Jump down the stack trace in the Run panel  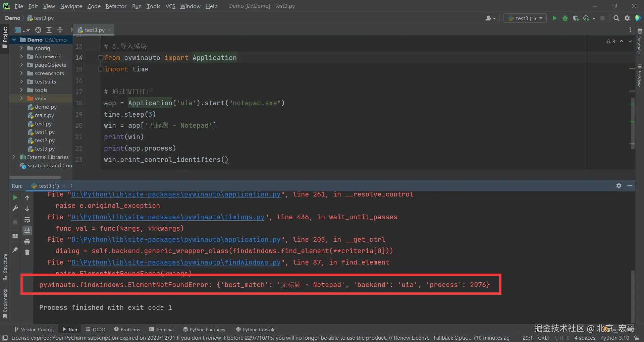27,209
